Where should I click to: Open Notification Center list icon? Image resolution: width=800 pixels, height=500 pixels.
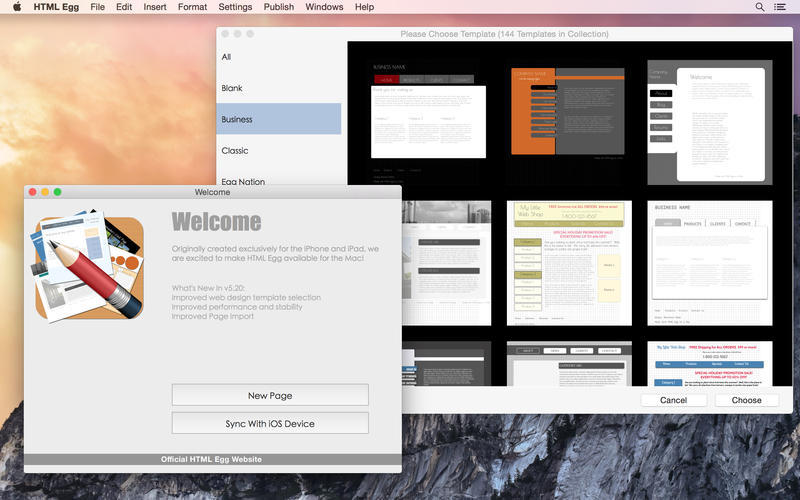[781, 7]
